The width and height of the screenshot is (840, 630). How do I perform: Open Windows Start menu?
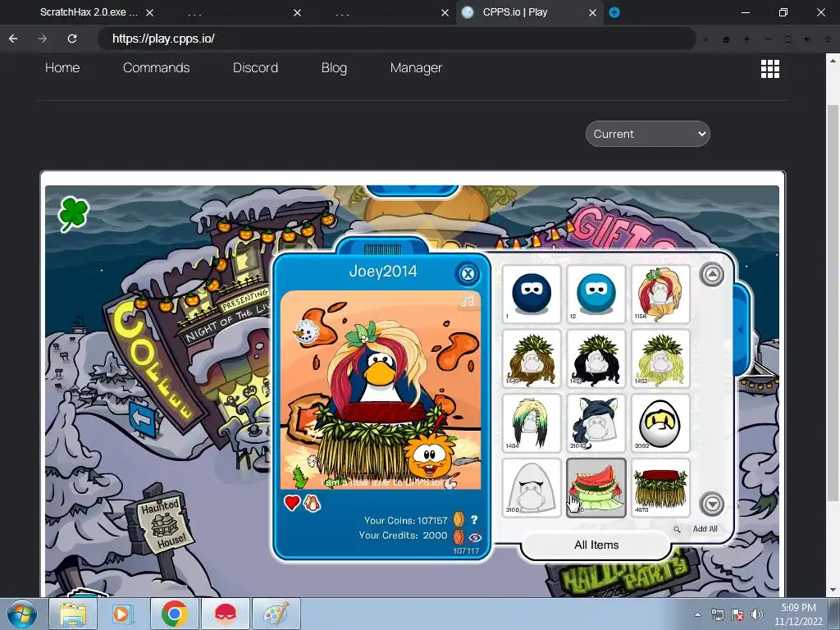[x=21, y=614]
